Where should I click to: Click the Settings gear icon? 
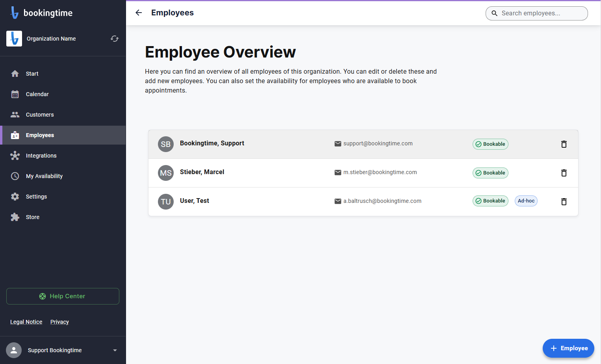(x=15, y=197)
